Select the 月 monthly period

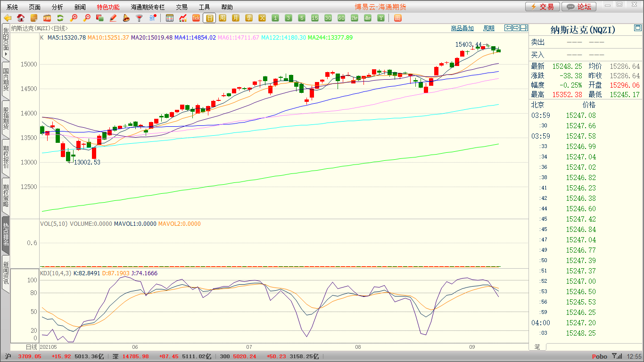tap(236, 18)
